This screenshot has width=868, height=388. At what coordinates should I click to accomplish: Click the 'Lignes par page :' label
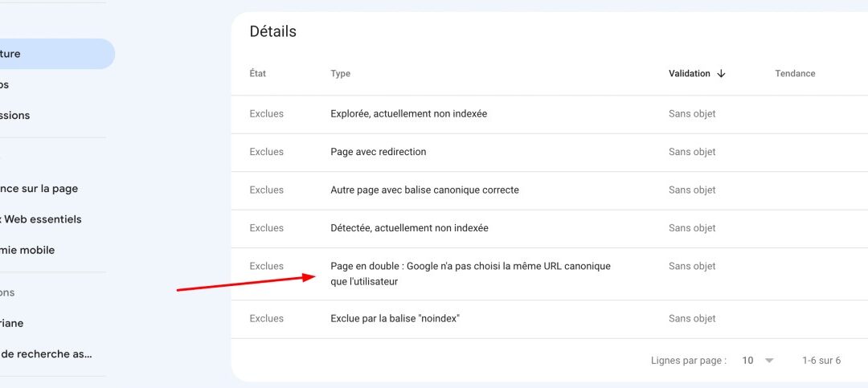pos(689,361)
